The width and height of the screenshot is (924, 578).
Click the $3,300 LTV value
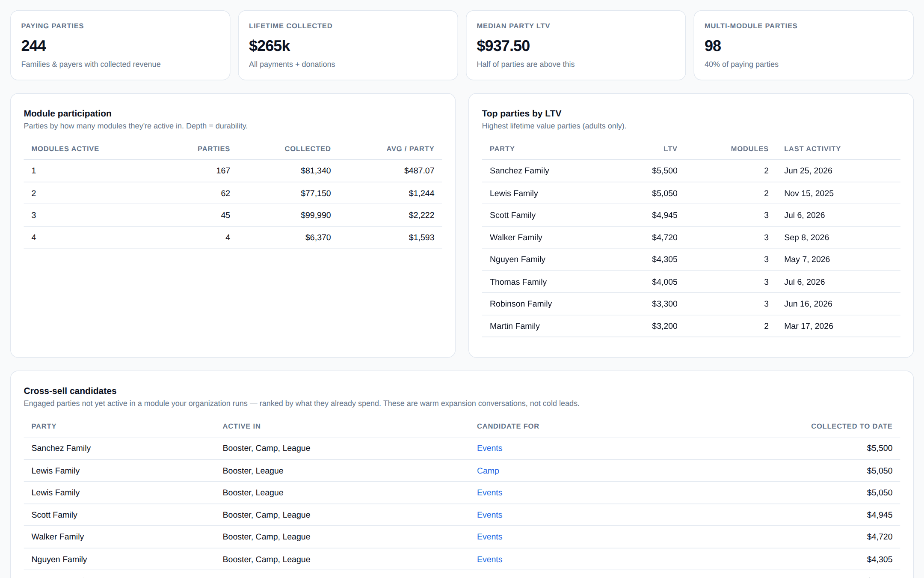point(664,304)
